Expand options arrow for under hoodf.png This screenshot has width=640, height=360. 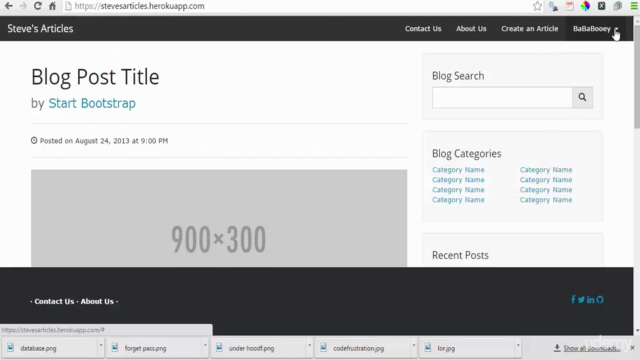tap(310, 346)
